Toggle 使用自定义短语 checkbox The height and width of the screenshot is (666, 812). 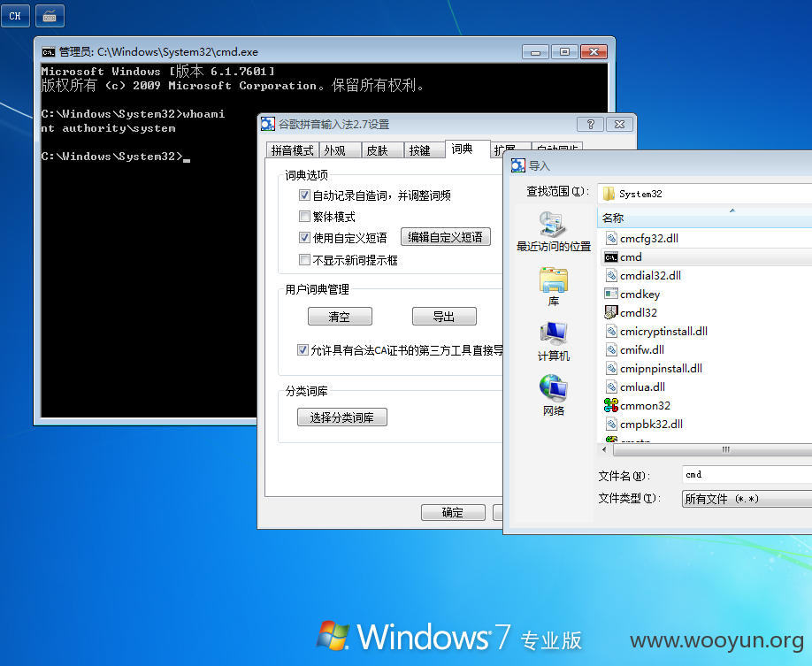[x=304, y=238]
